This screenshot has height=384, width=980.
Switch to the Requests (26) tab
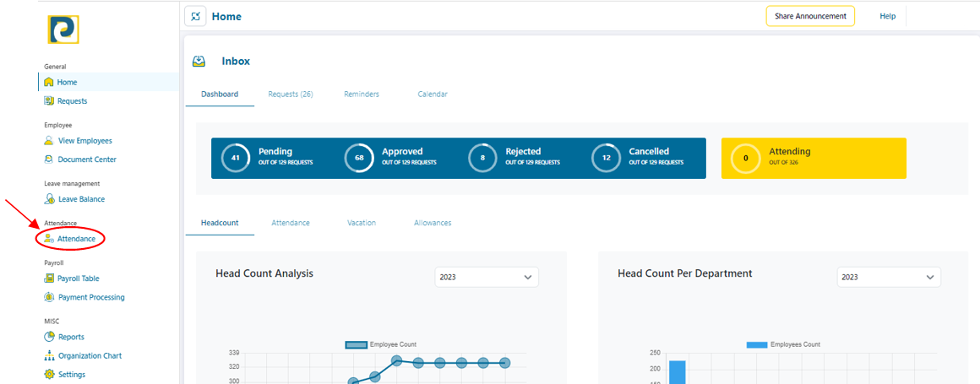pos(291,95)
